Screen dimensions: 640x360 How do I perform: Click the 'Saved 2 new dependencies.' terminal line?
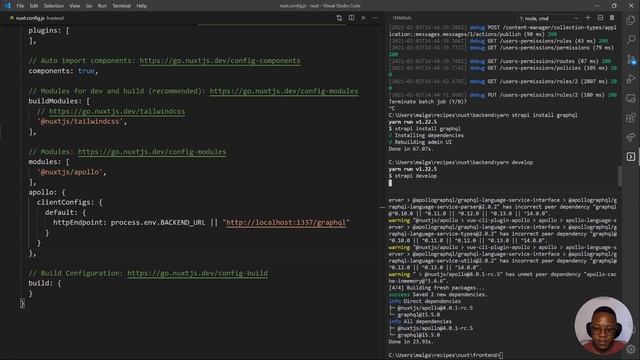point(450,294)
